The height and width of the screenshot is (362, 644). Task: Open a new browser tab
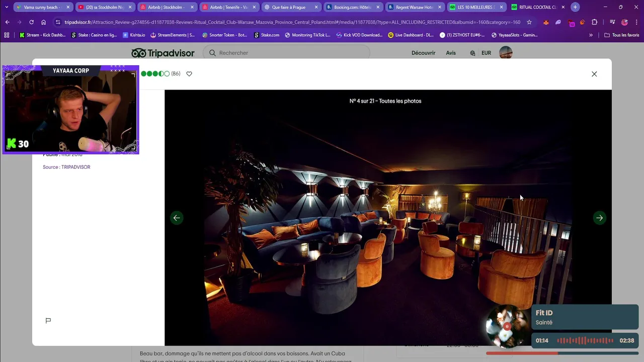coord(575,7)
